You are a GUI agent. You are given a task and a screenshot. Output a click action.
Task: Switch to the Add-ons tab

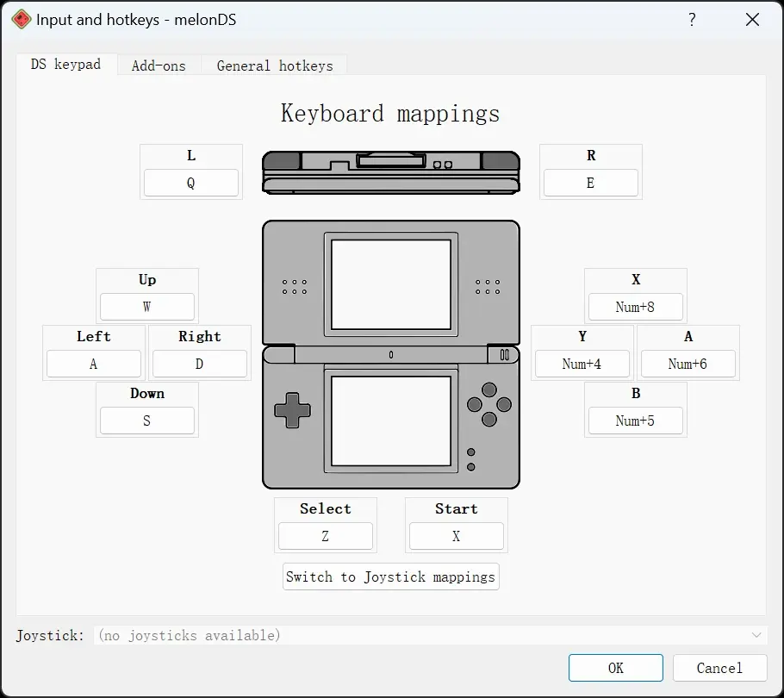coord(159,65)
